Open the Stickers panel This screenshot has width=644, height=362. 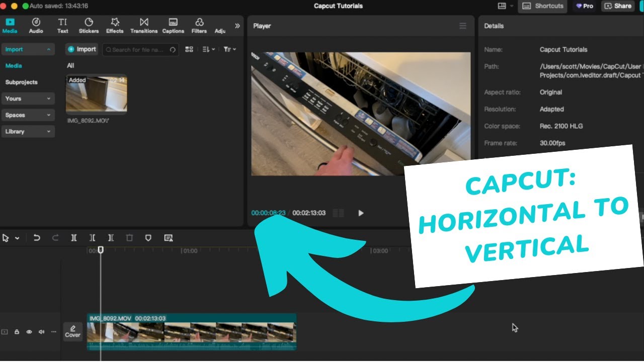pos(89,25)
